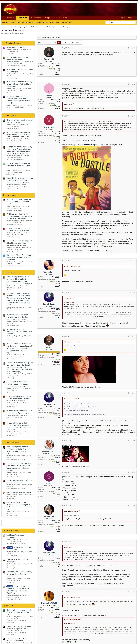Expand the Blind Items Revealed quote

[99, 633]
